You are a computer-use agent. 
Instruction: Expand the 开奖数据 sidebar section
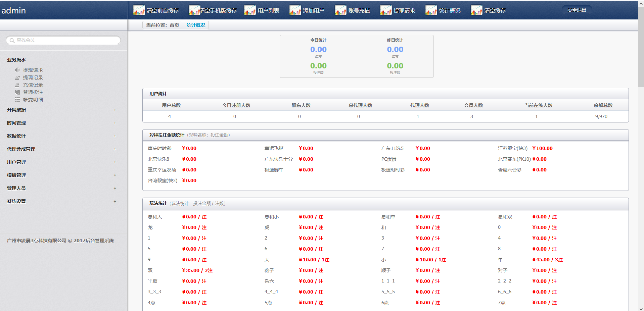pyautogui.click(x=115, y=110)
